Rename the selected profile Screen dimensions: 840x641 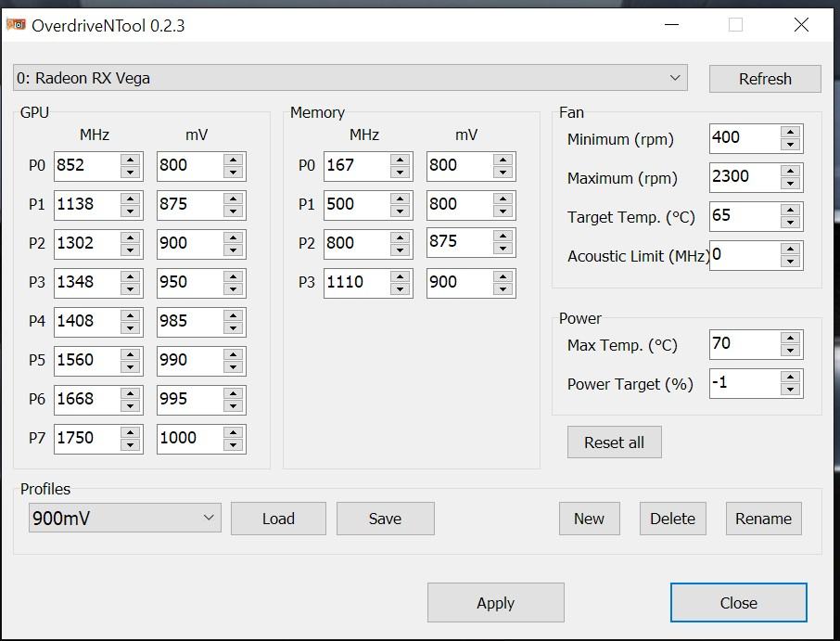coord(763,519)
